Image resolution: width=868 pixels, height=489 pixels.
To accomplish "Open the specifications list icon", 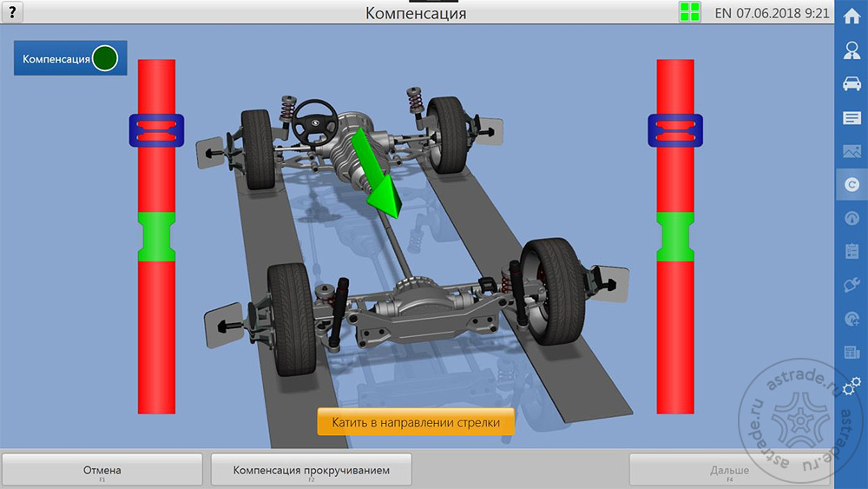I will [x=852, y=118].
